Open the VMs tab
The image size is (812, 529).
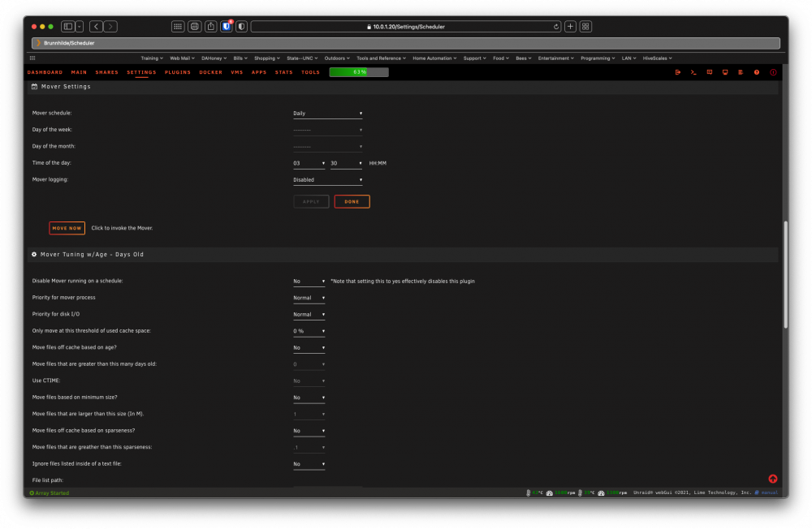pyautogui.click(x=237, y=72)
